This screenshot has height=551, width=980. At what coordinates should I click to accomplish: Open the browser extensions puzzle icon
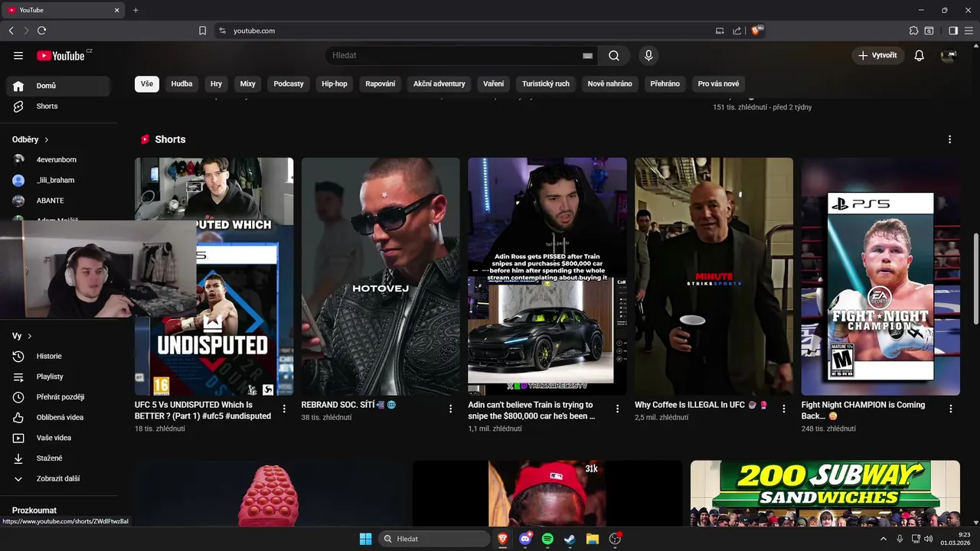pos(913,31)
